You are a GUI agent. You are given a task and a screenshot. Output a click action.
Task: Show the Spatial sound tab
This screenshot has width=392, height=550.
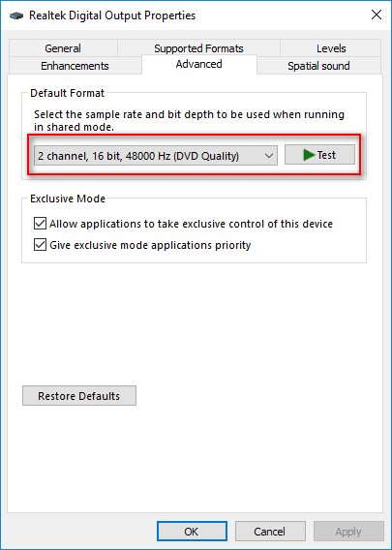point(318,66)
